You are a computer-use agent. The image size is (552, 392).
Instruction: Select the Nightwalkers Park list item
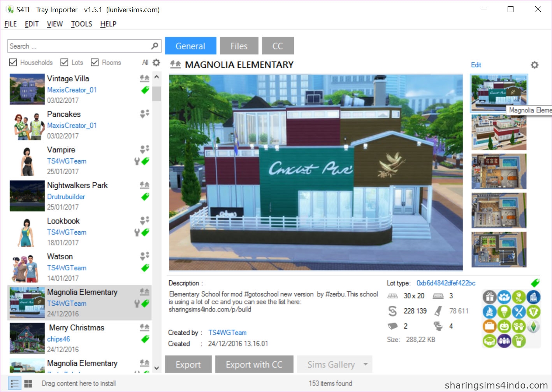point(79,196)
